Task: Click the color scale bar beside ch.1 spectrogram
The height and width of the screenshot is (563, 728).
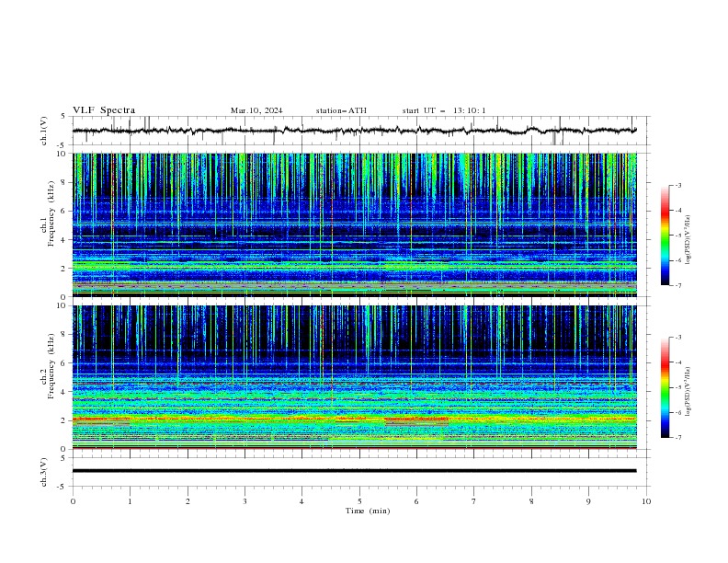Action: tap(665, 235)
